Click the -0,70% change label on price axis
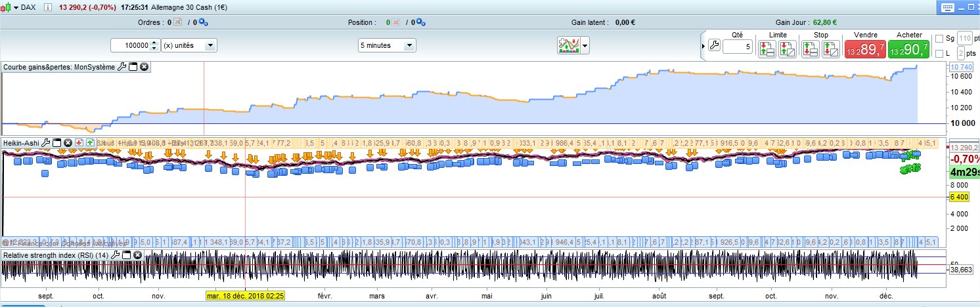Viewport: 980px width, 307px height. click(965, 159)
